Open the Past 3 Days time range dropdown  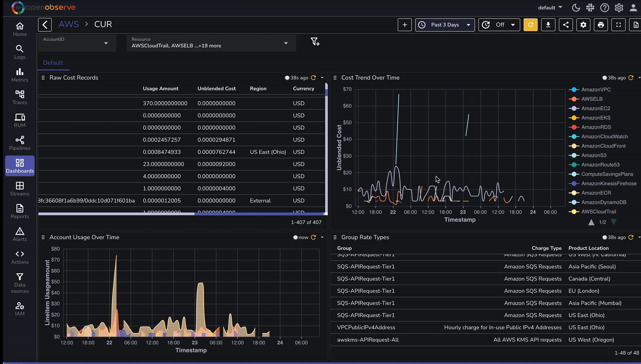[x=445, y=24]
